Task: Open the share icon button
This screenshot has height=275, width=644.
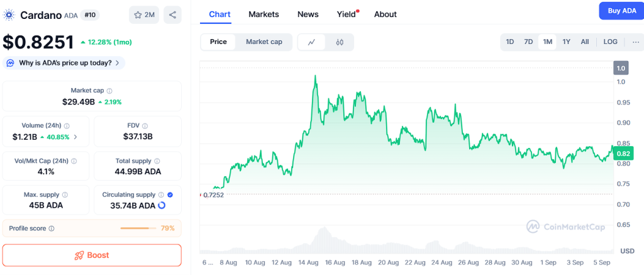Action: tap(172, 15)
